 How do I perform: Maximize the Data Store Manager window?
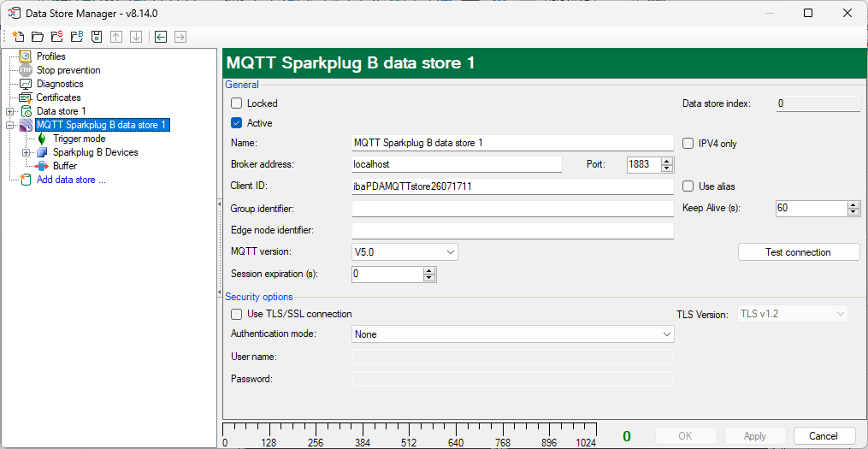click(808, 13)
